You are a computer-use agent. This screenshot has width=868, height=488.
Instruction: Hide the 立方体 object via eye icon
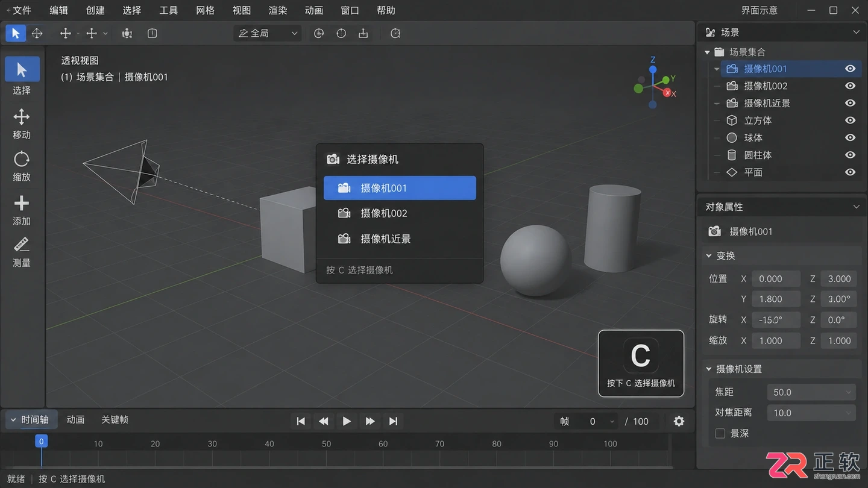click(850, 120)
